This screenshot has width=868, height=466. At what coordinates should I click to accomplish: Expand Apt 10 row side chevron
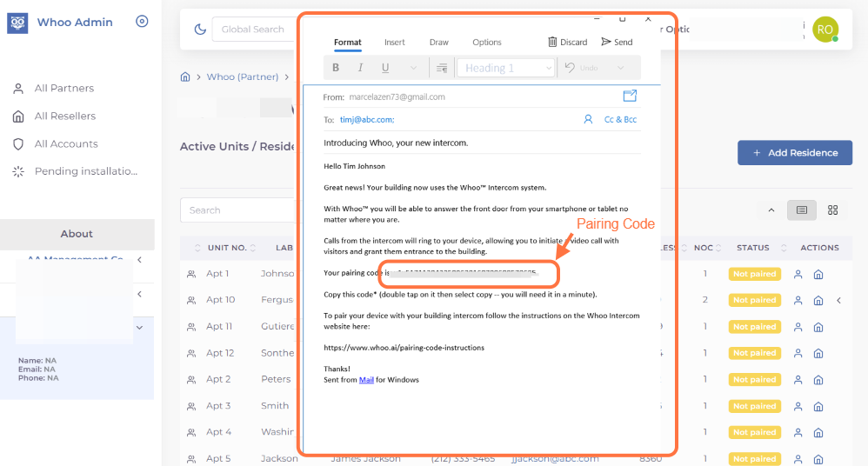[x=838, y=301]
